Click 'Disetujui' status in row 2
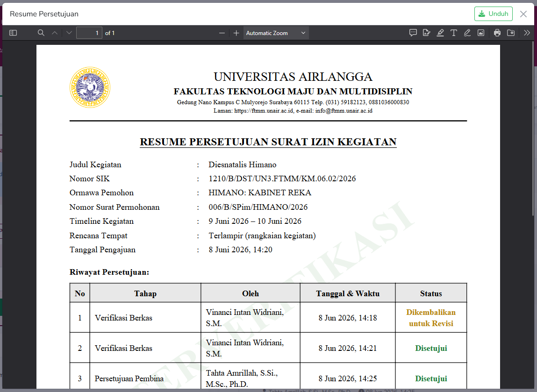This screenshot has height=392, width=537. (x=431, y=348)
